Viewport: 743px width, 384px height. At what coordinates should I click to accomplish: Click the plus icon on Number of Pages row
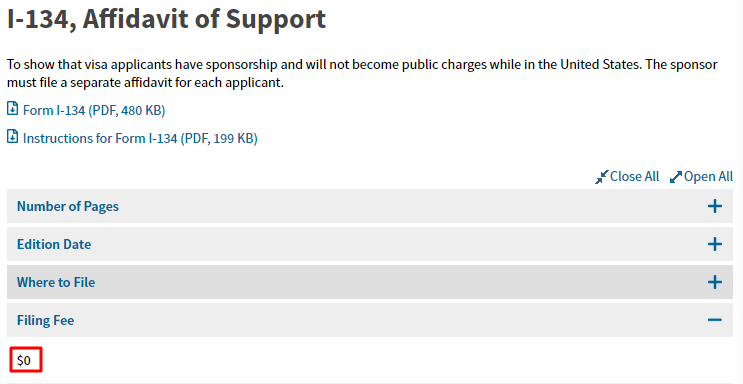715,206
